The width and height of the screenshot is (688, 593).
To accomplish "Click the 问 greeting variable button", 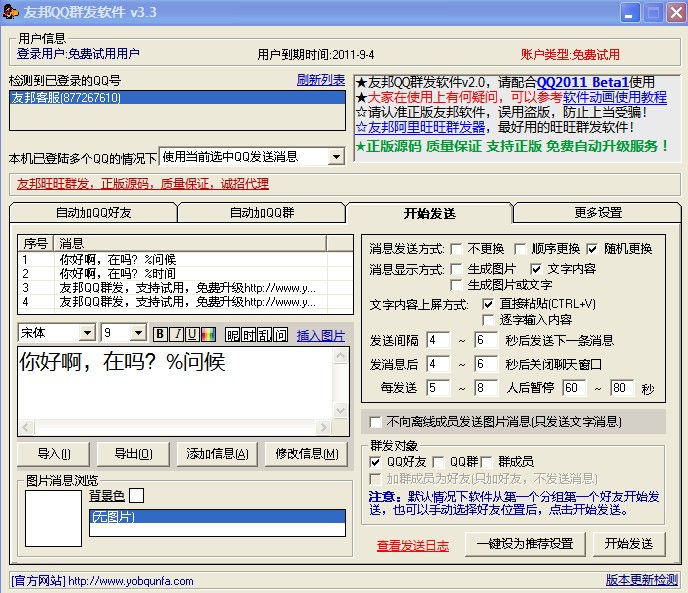I will pyautogui.click(x=281, y=334).
